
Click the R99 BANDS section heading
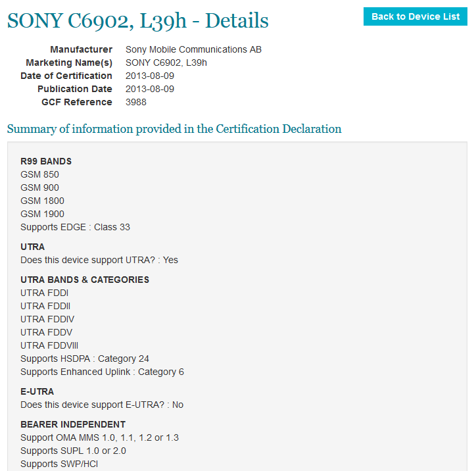pos(46,161)
